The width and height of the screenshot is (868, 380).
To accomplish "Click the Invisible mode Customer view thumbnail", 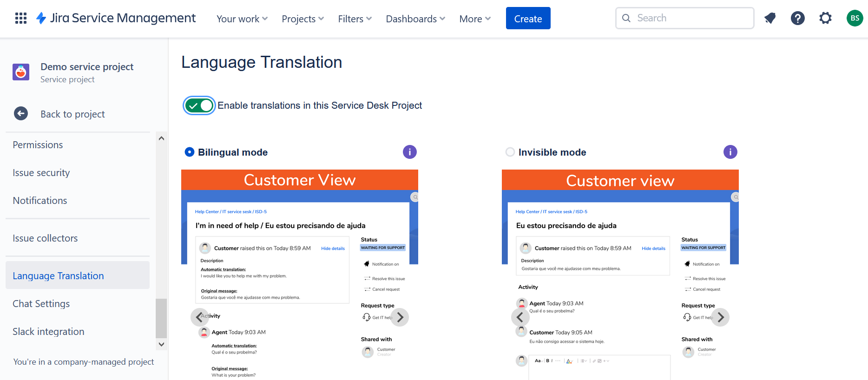I will tap(620, 275).
